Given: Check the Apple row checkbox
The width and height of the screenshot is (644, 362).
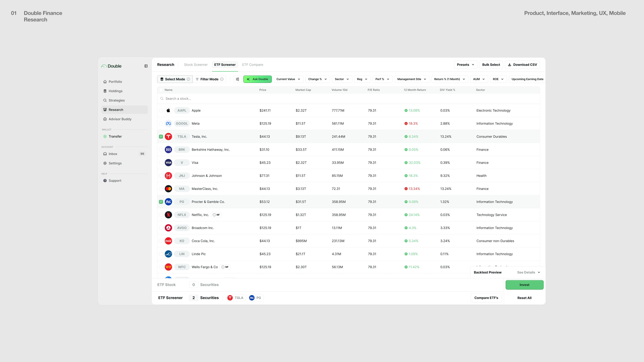Looking at the screenshot, I should point(161,110).
